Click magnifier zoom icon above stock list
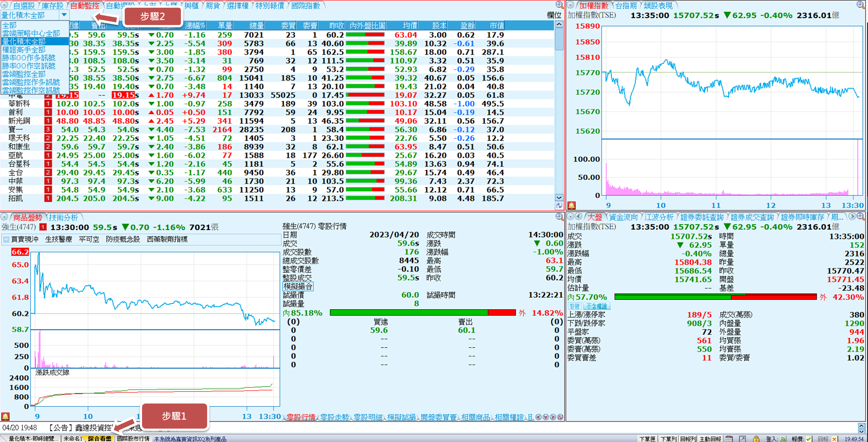Viewport: 868px width, 442px height. 559,5
